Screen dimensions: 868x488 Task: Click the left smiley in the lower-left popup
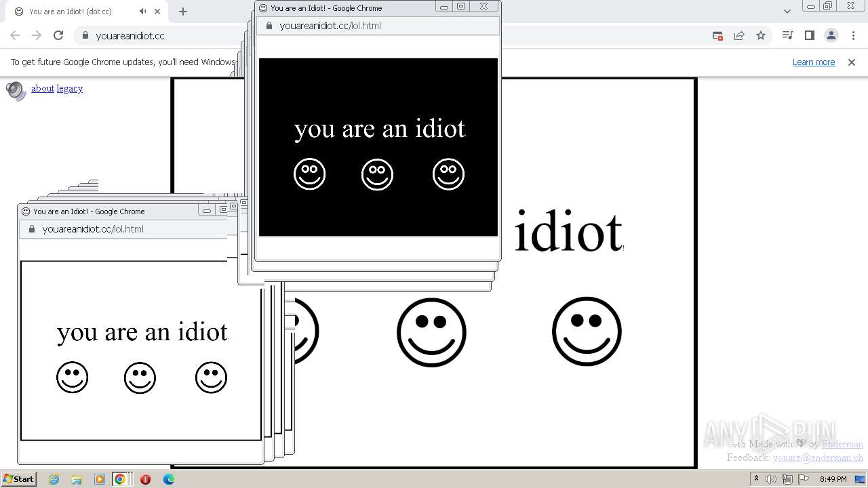pos(72,378)
